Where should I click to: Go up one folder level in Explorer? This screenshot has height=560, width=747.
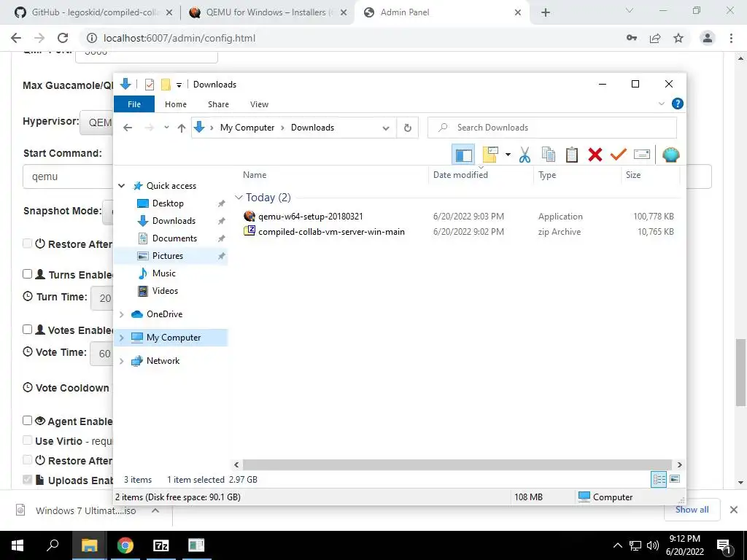coord(182,128)
